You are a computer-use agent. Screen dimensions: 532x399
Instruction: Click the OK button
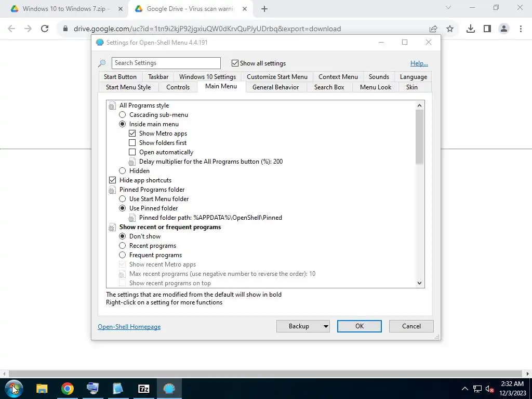360,326
